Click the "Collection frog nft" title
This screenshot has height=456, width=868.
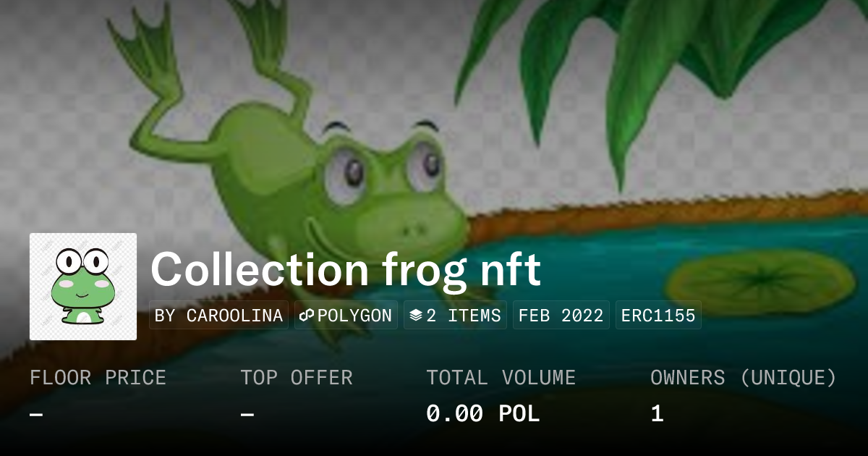click(x=345, y=269)
